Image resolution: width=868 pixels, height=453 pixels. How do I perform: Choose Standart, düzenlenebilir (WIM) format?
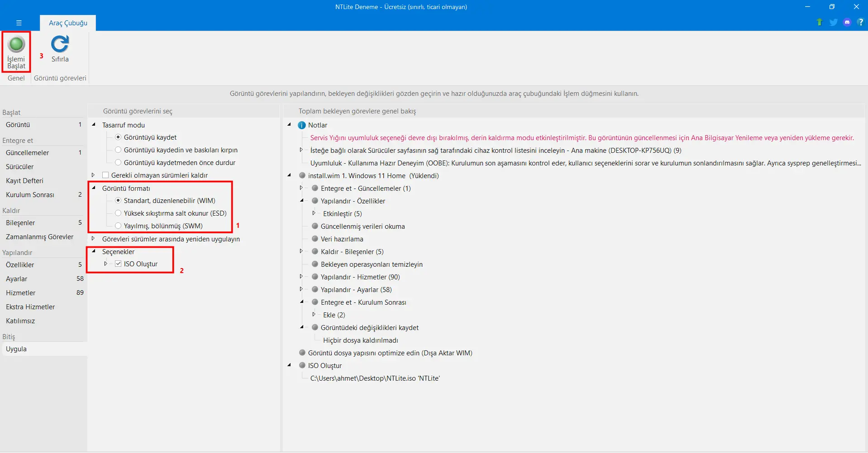118,200
